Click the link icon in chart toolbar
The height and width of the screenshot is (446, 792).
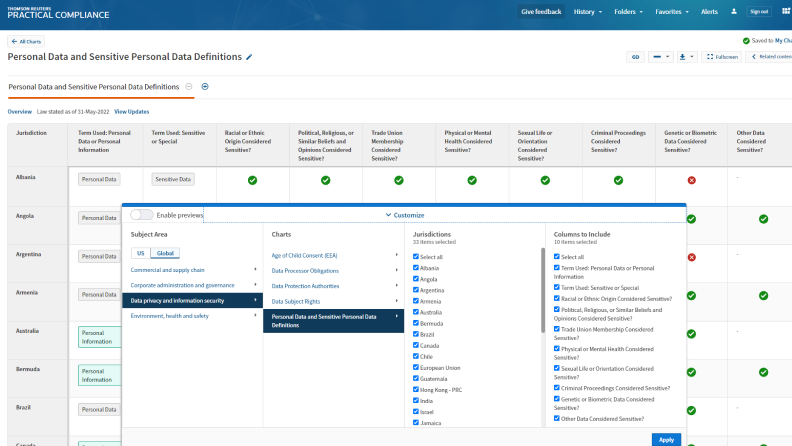tap(634, 57)
